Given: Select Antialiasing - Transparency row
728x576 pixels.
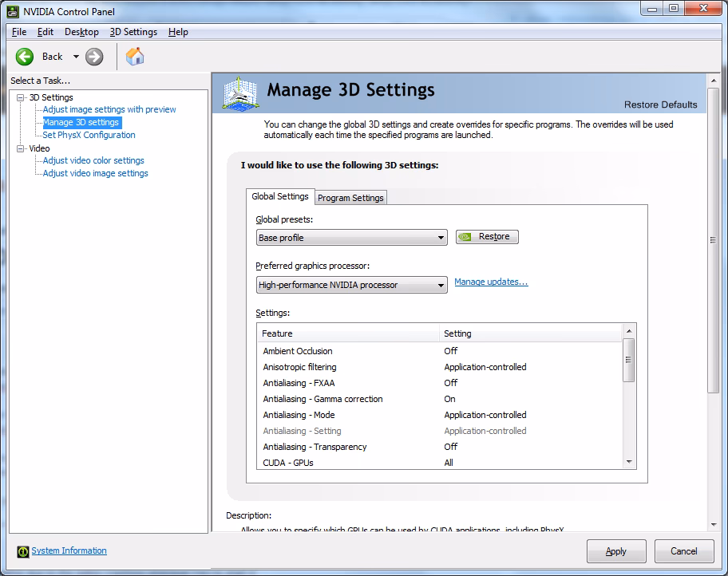Looking at the screenshot, I should pyautogui.click(x=439, y=447).
